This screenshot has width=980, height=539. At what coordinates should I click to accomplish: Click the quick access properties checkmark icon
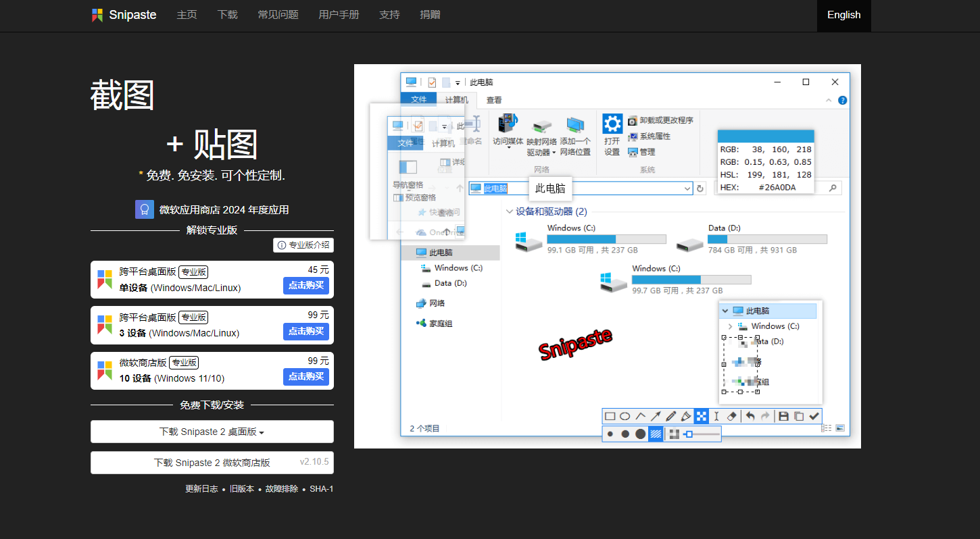coord(432,82)
